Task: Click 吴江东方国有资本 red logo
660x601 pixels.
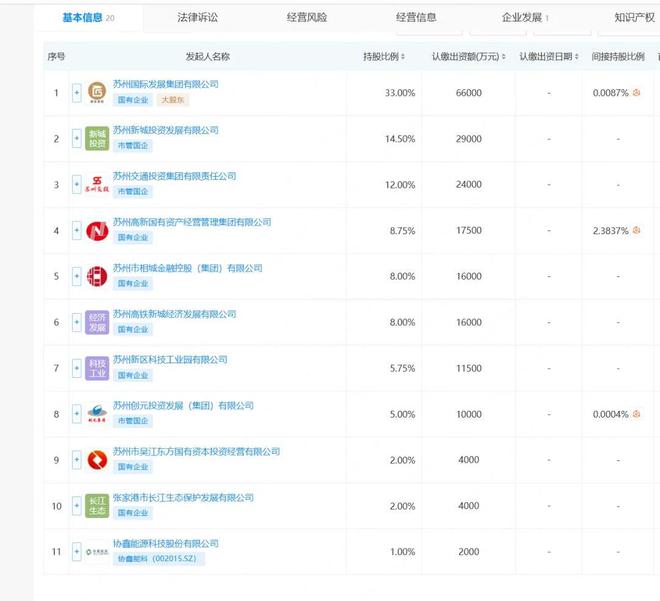Action: pos(97,460)
